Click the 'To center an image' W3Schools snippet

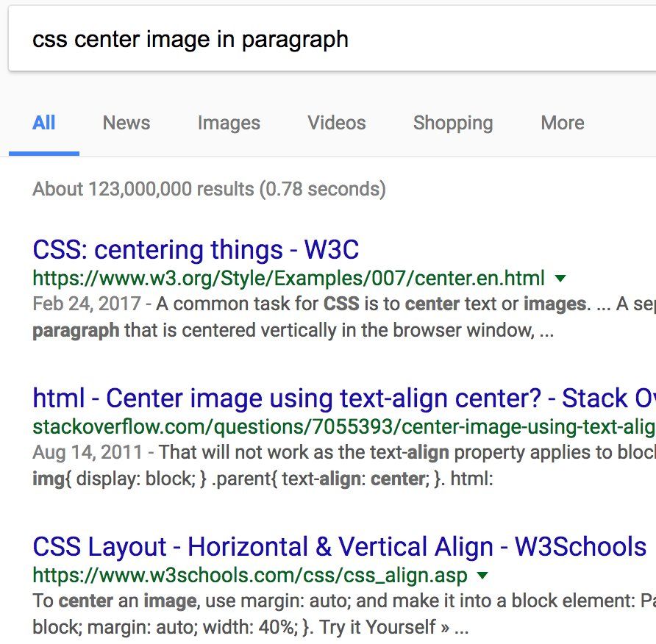(344, 614)
